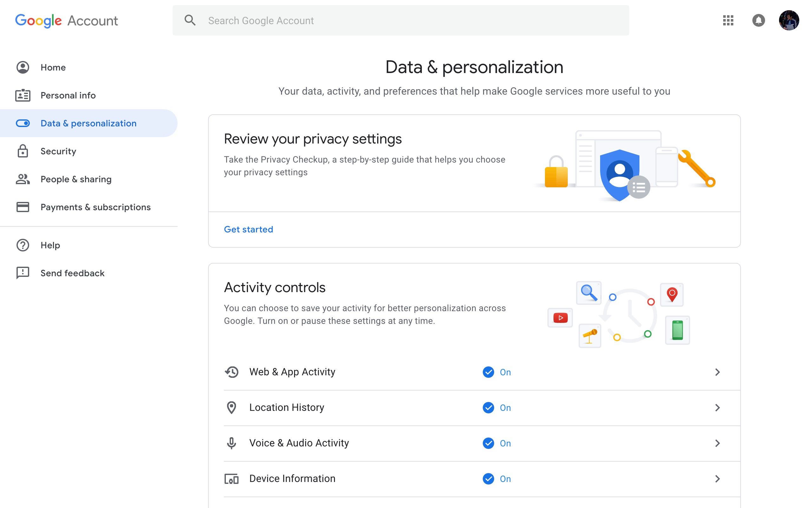Click the Help question mark icon
Screen dimensions: 812x508
[23, 245]
